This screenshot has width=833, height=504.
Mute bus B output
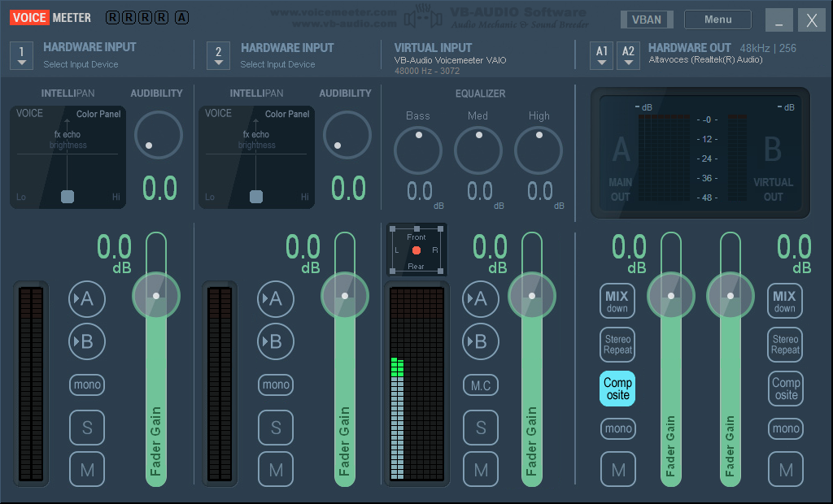tap(786, 470)
